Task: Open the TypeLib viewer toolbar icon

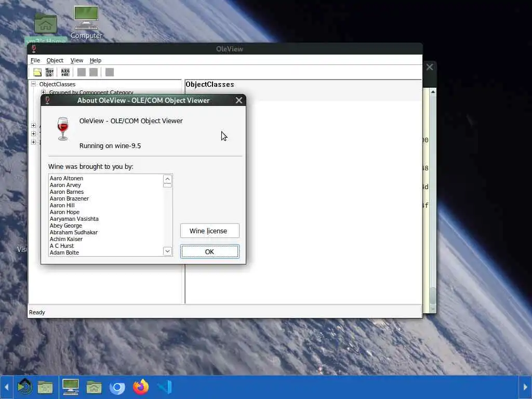Action: 49,72
